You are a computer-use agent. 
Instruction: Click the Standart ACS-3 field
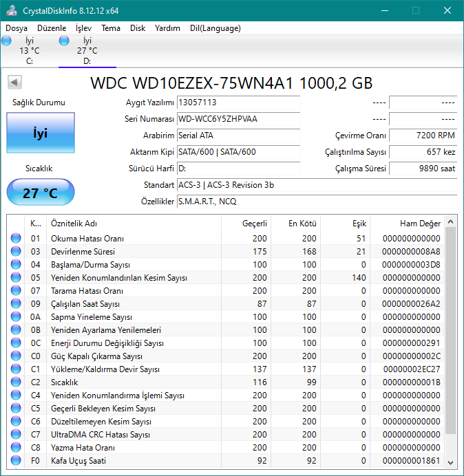tap(317, 185)
